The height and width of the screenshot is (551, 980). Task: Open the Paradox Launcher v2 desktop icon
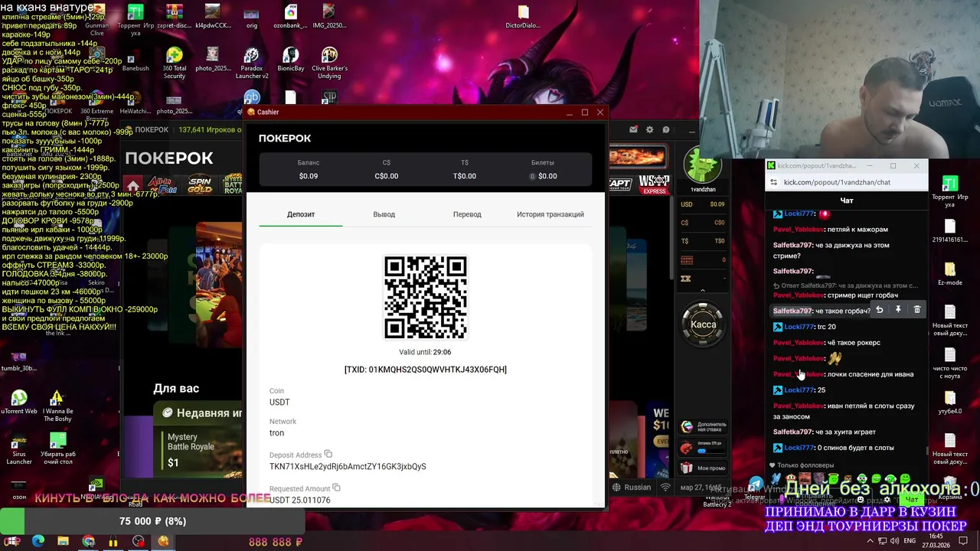[252, 63]
